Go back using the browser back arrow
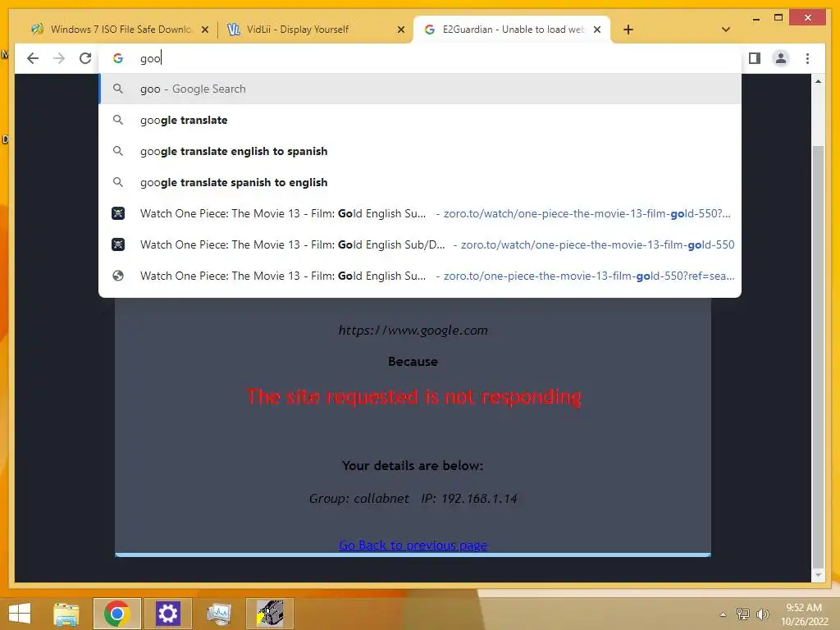The height and width of the screenshot is (630, 840). pyautogui.click(x=33, y=58)
